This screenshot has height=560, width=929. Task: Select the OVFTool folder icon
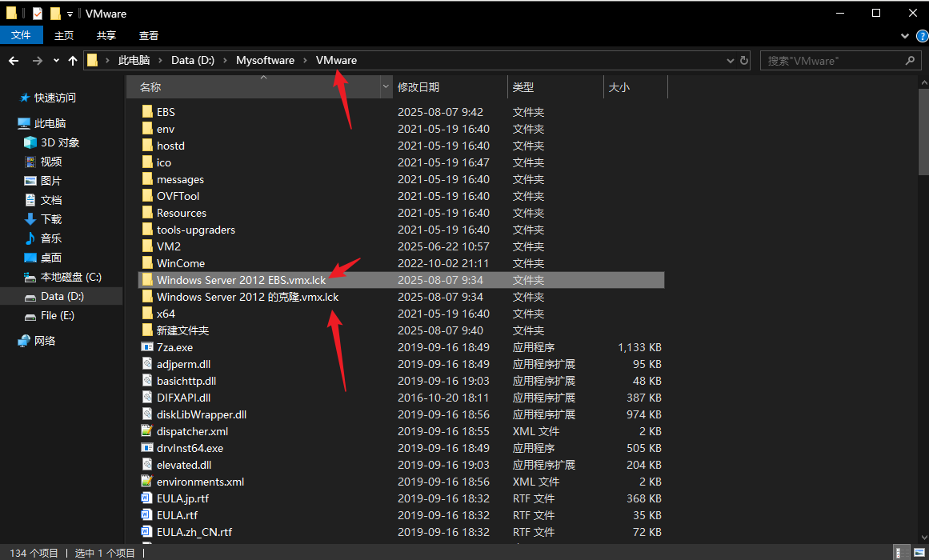click(x=147, y=195)
